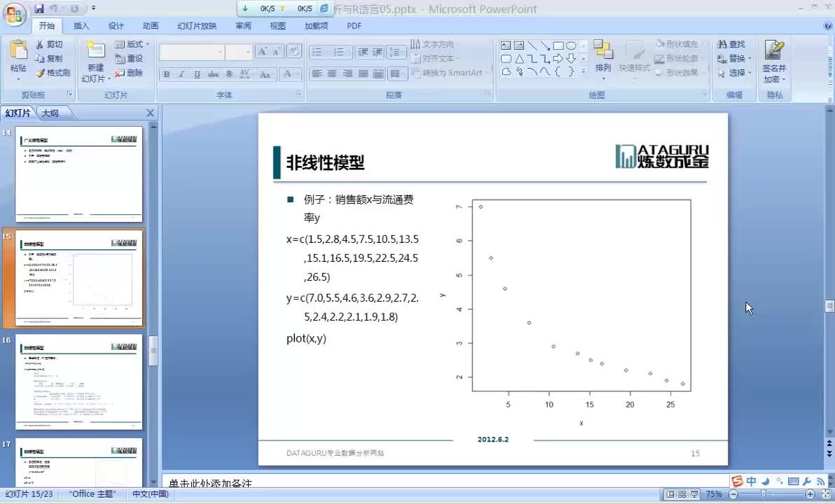Open the font name dropdown
The height and width of the screenshot is (504, 835).
(220, 52)
